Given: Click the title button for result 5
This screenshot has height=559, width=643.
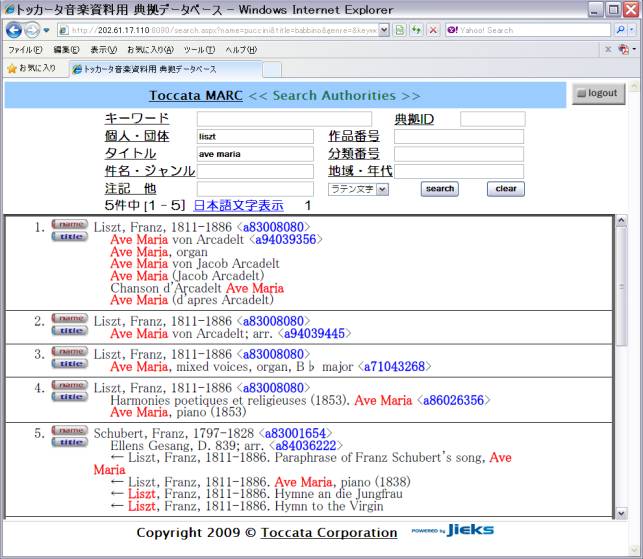Looking at the screenshot, I should pos(70,442).
